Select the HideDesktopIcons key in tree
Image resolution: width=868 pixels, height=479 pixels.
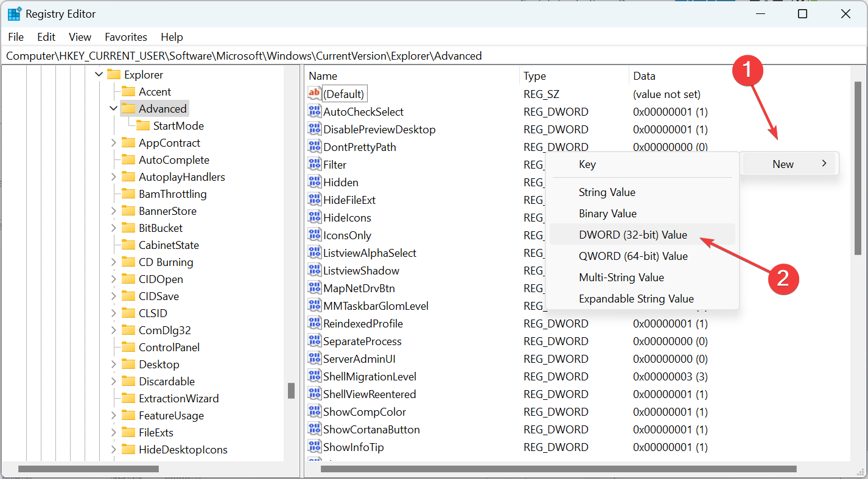coord(183,449)
